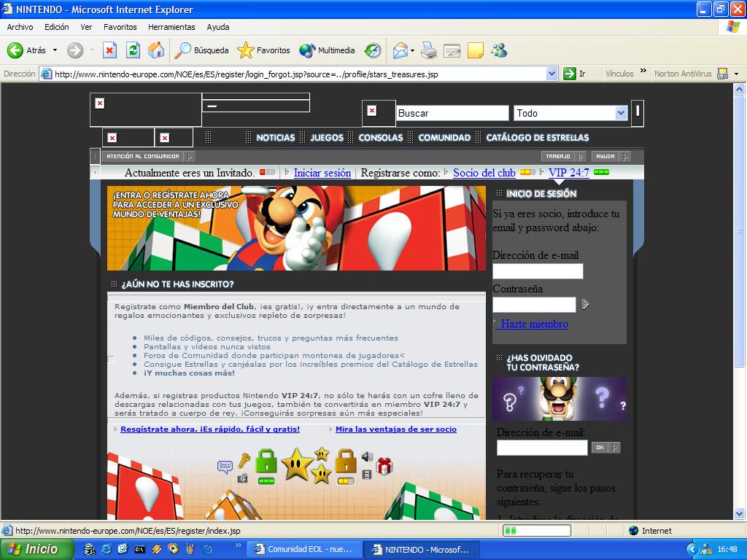Open the Messenger people icon
This screenshot has width=747, height=560.
(499, 50)
